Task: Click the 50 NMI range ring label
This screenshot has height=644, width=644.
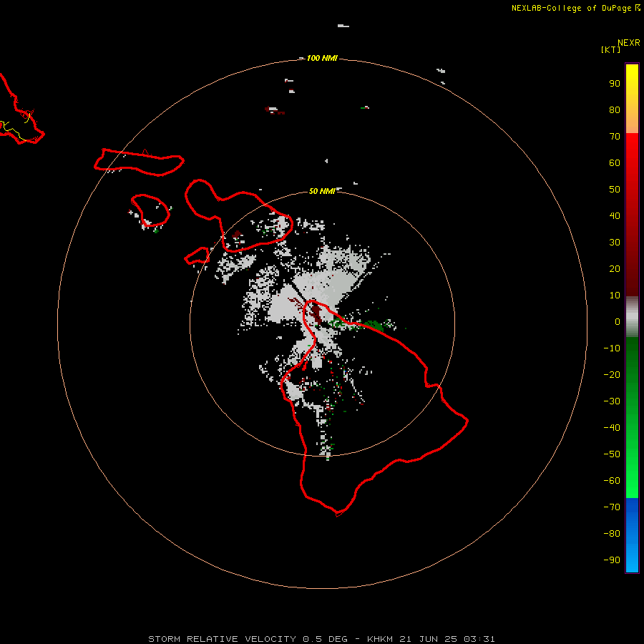Action: pos(322,191)
